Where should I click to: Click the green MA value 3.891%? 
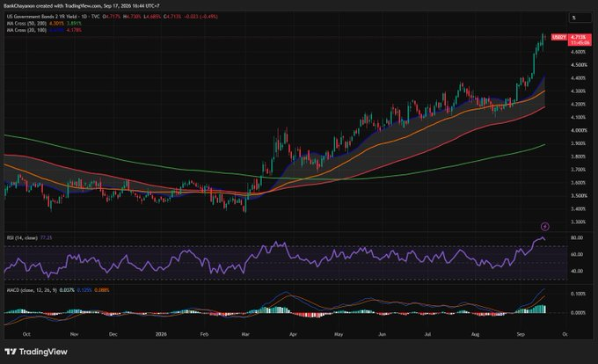74,23
